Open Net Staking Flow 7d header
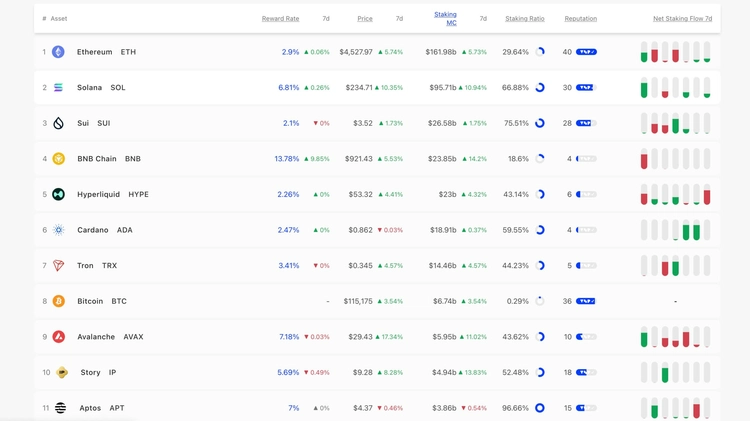Viewport: 750px width, 421px height. tap(682, 19)
